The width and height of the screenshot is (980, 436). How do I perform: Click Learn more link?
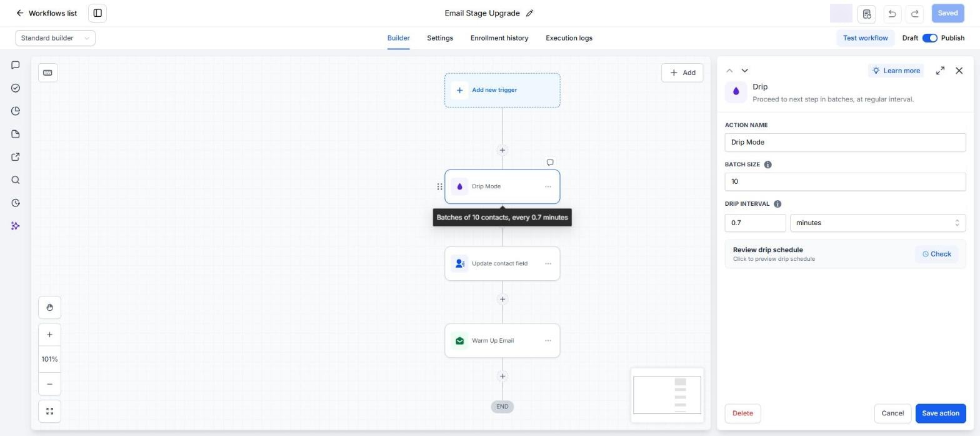click(x=896, y=71)
